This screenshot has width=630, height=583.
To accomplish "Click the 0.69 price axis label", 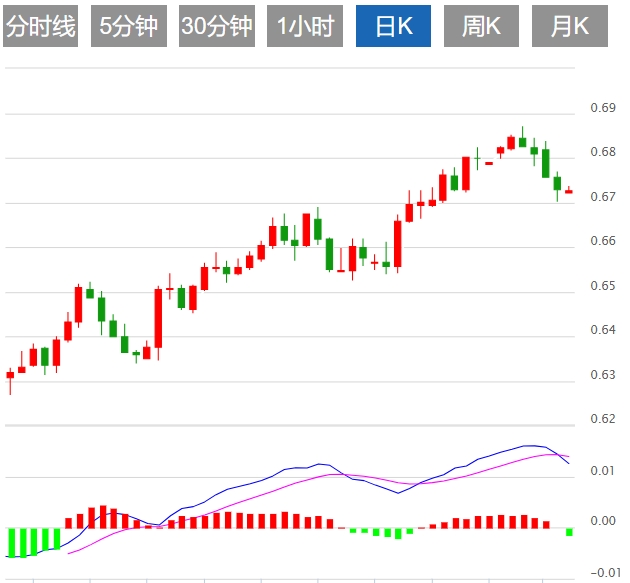I will click(603, 108).
